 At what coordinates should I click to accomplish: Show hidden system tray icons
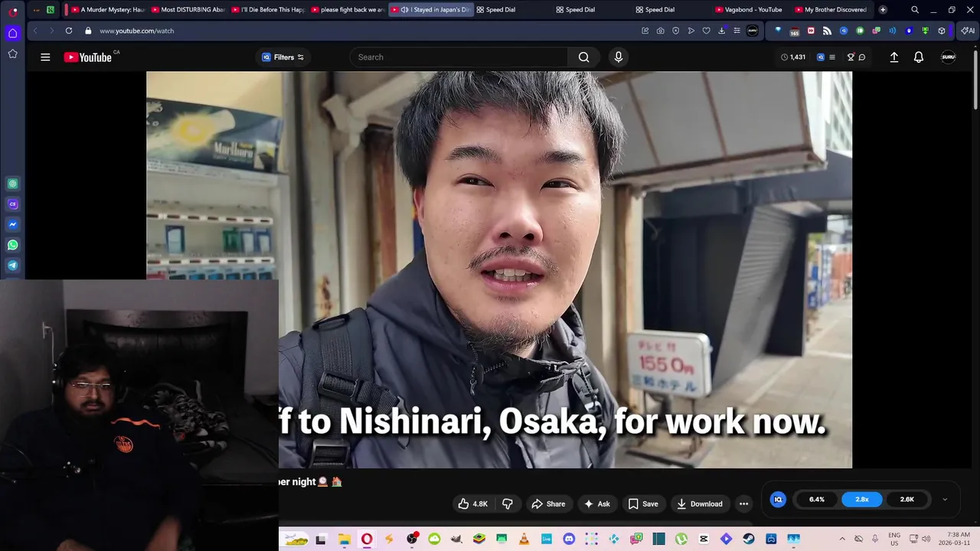click(842, 539)
